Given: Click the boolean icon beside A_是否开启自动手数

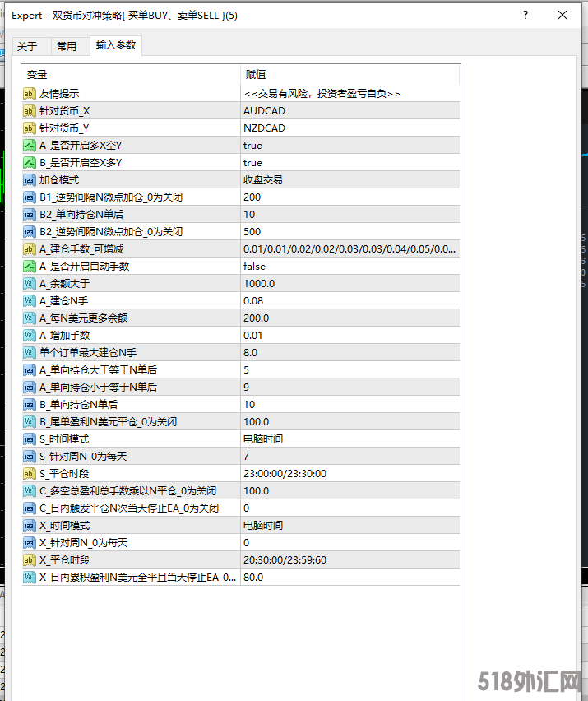Looking at the screenshot, I should (x=29, y=267).
